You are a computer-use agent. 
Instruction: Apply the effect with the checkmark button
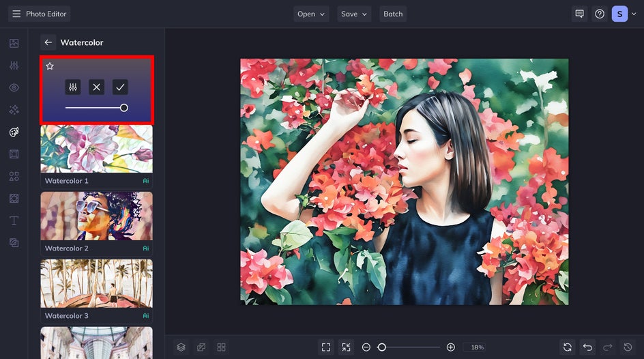coord(120,87)
